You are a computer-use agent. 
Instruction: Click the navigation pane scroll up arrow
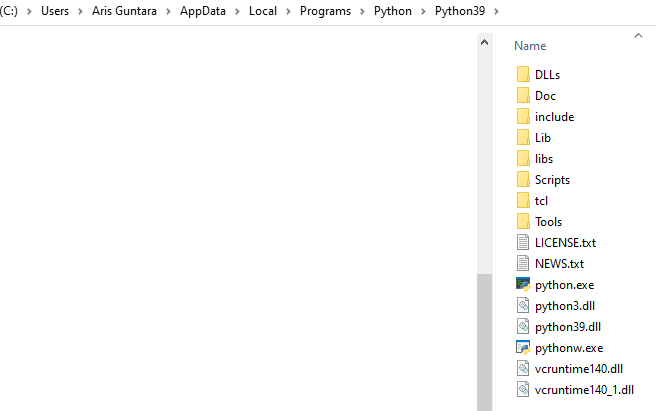[x=484, y=42]
